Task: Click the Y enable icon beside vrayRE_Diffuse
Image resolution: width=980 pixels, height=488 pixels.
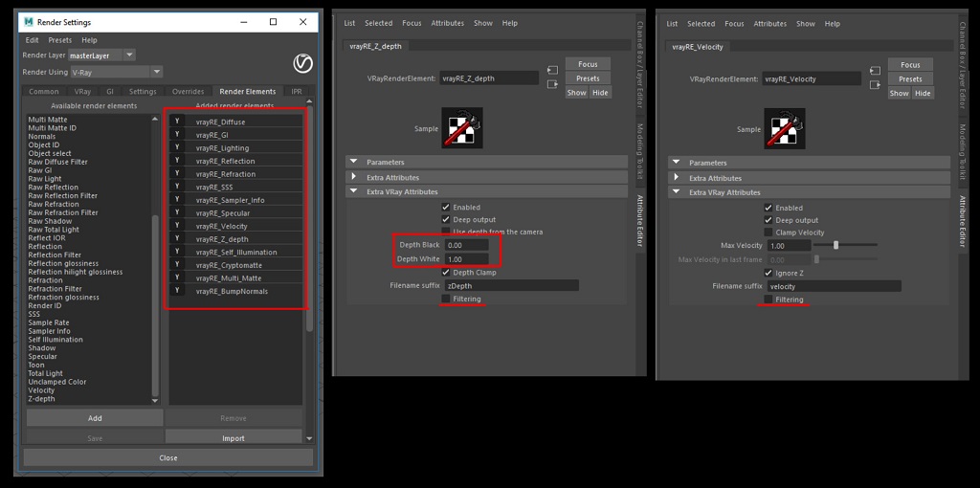Action: tap(177, 122)
